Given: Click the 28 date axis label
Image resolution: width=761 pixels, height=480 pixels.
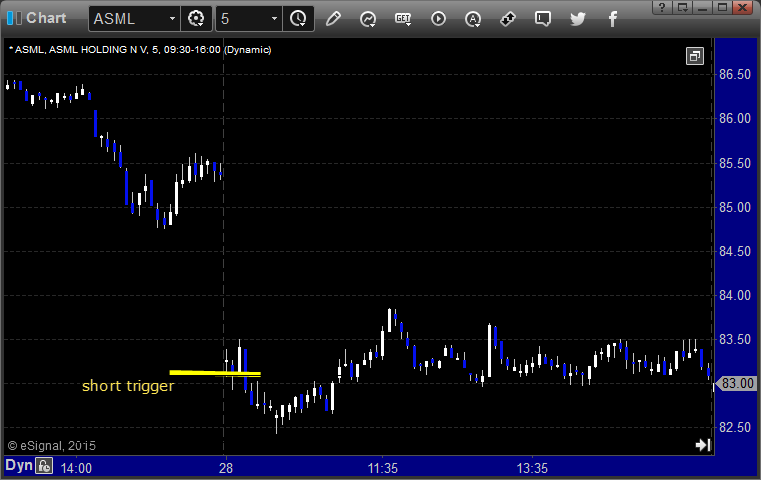Looking at the screenshot, I should point(226,468).
